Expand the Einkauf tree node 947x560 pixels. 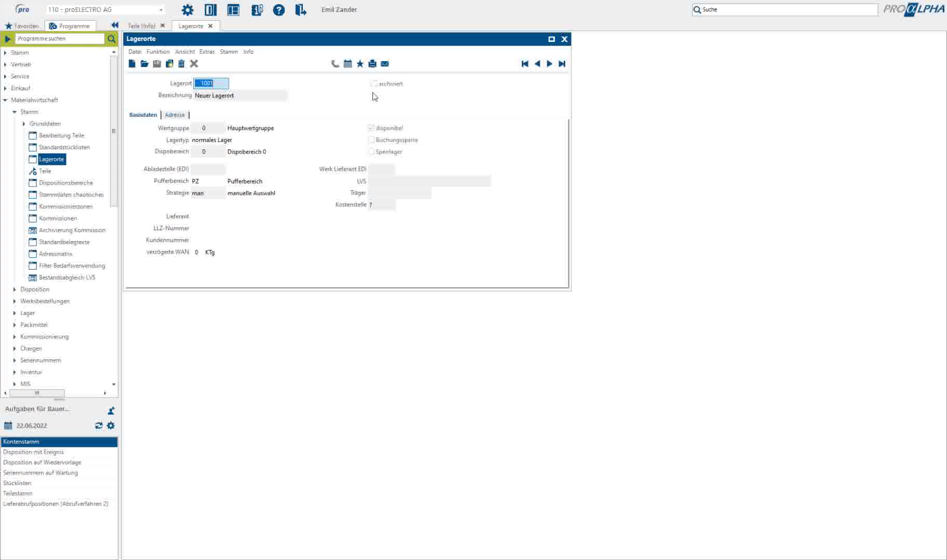point(5,88)
